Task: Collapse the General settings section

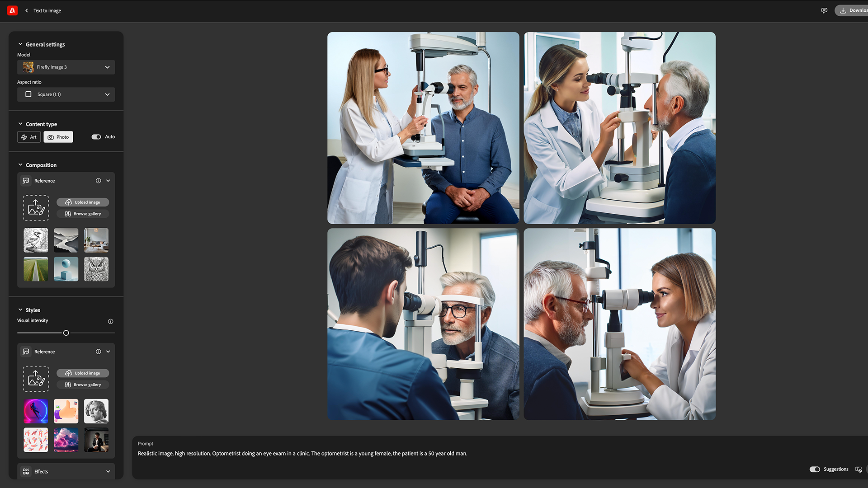Action: pos(20,44)
